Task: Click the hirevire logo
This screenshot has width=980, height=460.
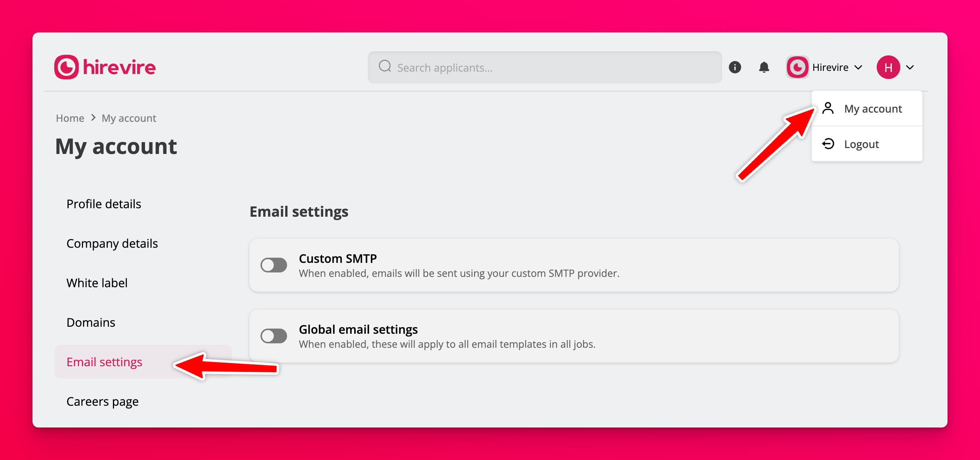Action: tap(105, 67)
